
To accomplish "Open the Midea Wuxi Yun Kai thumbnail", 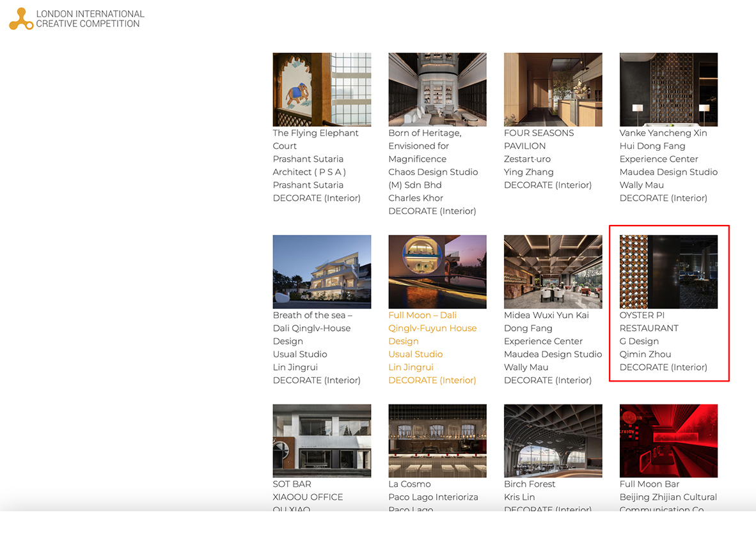I will click(x=553, y=272).
